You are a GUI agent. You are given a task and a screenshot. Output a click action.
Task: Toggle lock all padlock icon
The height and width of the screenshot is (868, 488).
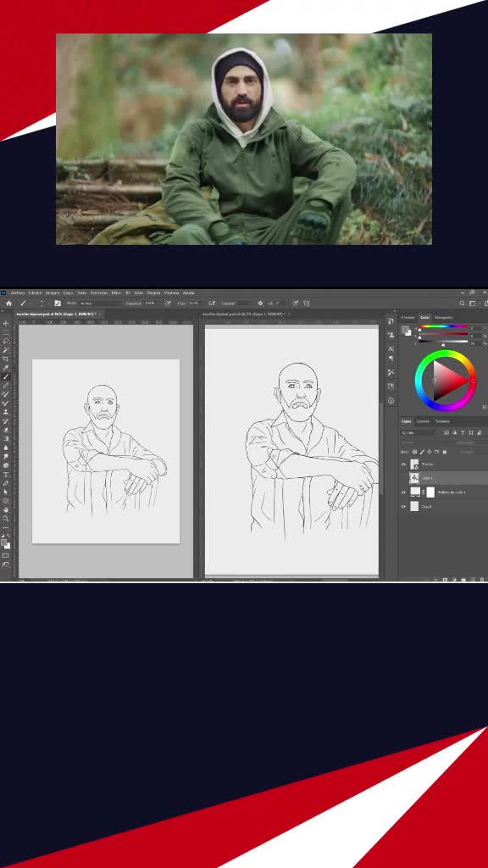click(x=444, y=452)
